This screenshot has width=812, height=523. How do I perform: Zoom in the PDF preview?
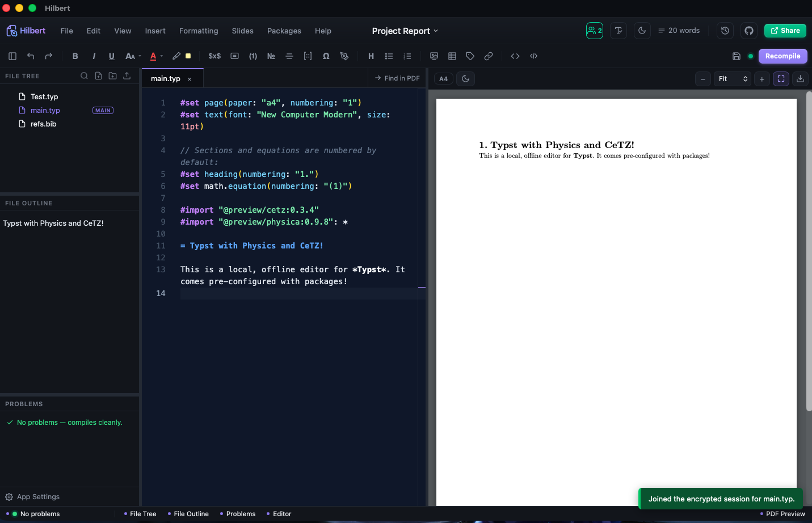pyautogui.click(x=762, y=79)
